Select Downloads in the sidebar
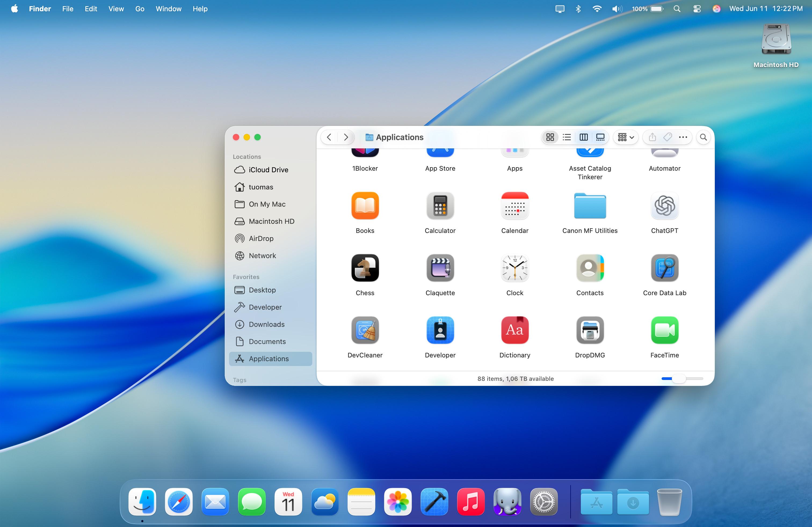The image size is (812, 527). [266, 324]
